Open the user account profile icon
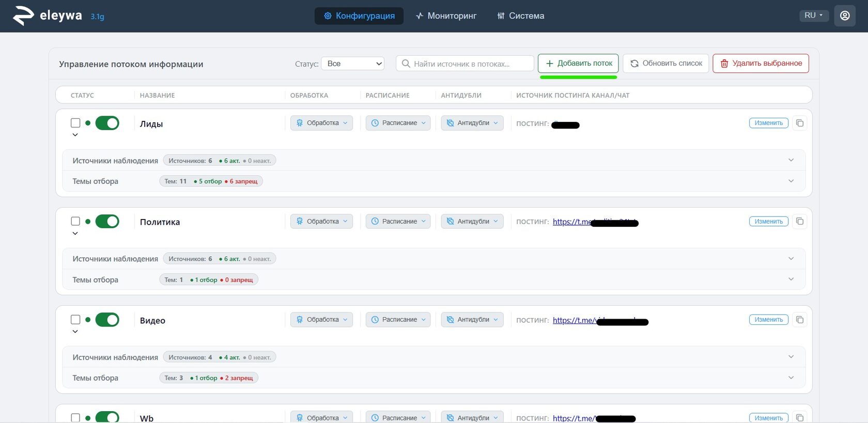 (x=845, y=15)
